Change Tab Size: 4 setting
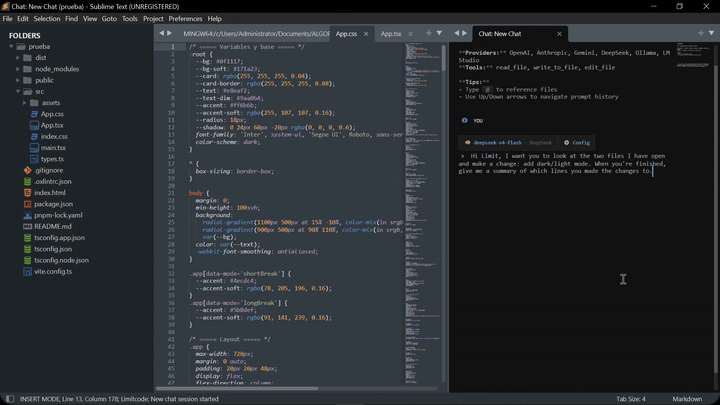Viewport: 720px width, 405px height. pos(631,399)
